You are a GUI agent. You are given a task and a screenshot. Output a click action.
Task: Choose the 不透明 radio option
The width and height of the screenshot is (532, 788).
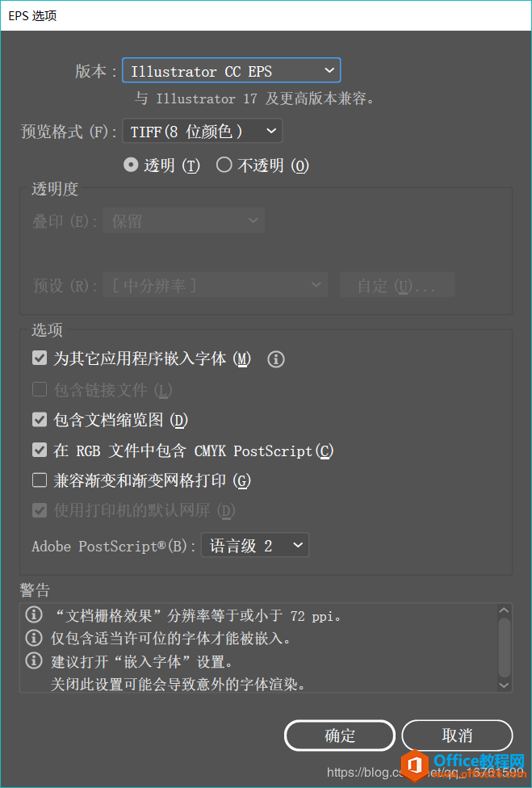tap(224, 166)
